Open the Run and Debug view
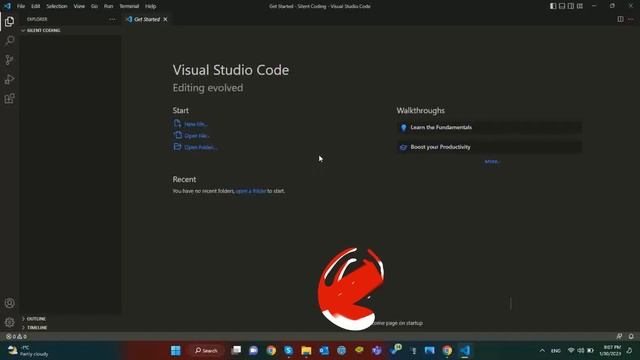The width and height of the screenshot is (640, 360). (x=9, y=79)
